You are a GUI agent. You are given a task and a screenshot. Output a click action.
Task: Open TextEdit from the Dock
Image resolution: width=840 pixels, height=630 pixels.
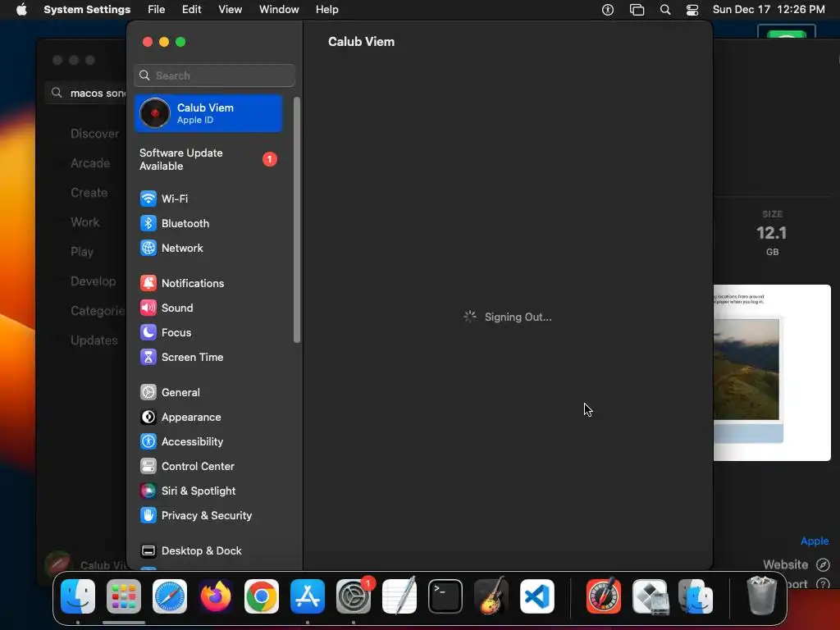click(x=399, y=596)
